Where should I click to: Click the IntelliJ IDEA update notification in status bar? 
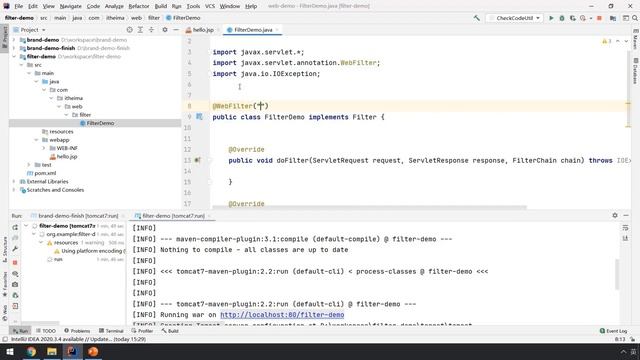point(78,339)
